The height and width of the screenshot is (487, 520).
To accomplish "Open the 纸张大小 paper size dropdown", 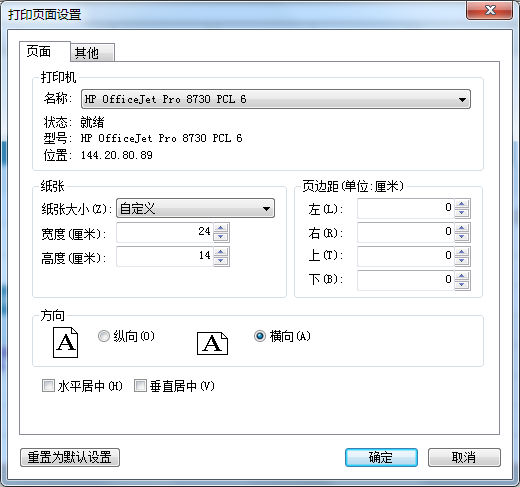I will point(195,209).
